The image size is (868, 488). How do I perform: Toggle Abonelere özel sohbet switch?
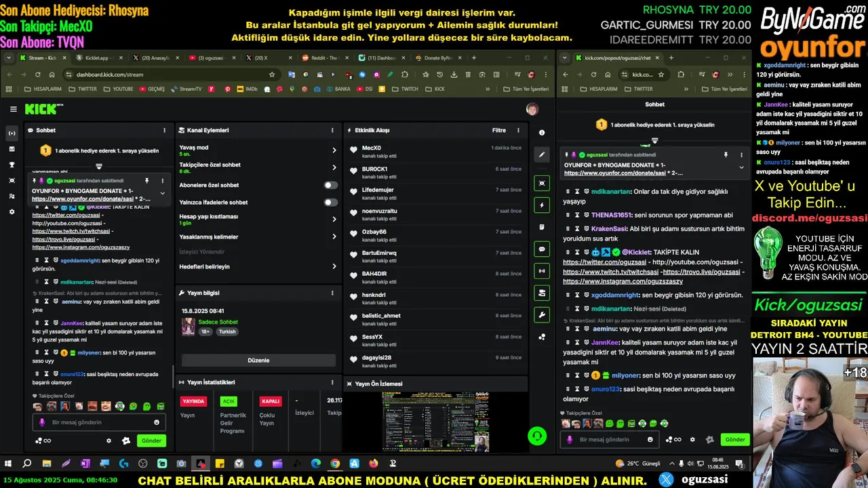point(330,185)
